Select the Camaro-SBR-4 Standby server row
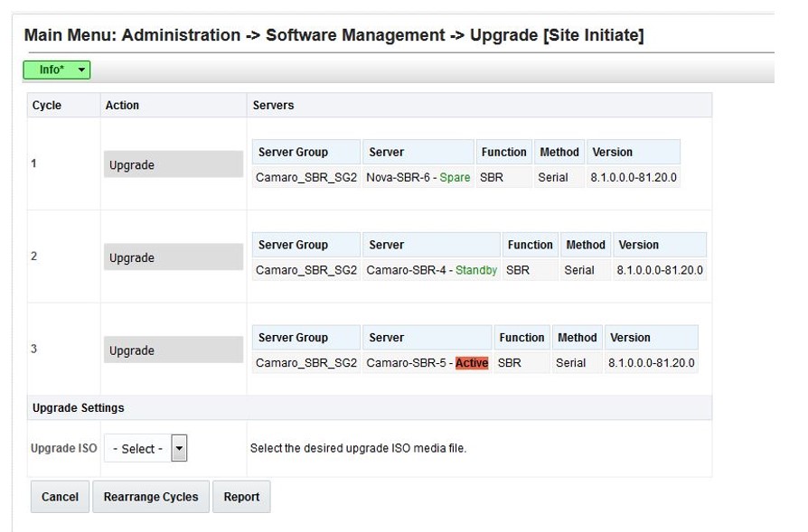Viewport: 808px width, 532px height. point(431,270)
